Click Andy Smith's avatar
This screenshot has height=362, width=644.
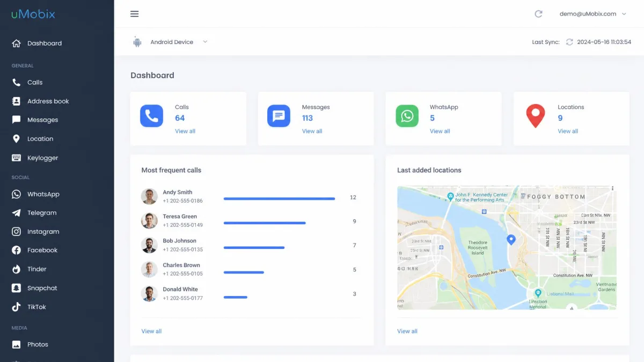pos(149,196)
